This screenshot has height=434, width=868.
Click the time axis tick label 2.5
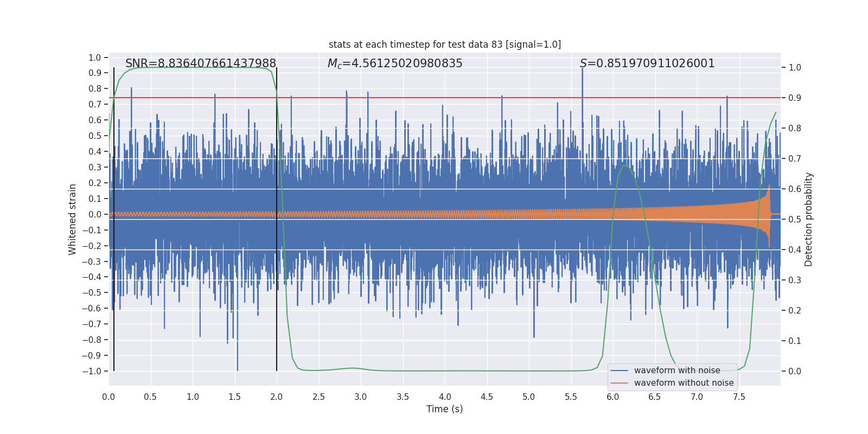[318, 397]
